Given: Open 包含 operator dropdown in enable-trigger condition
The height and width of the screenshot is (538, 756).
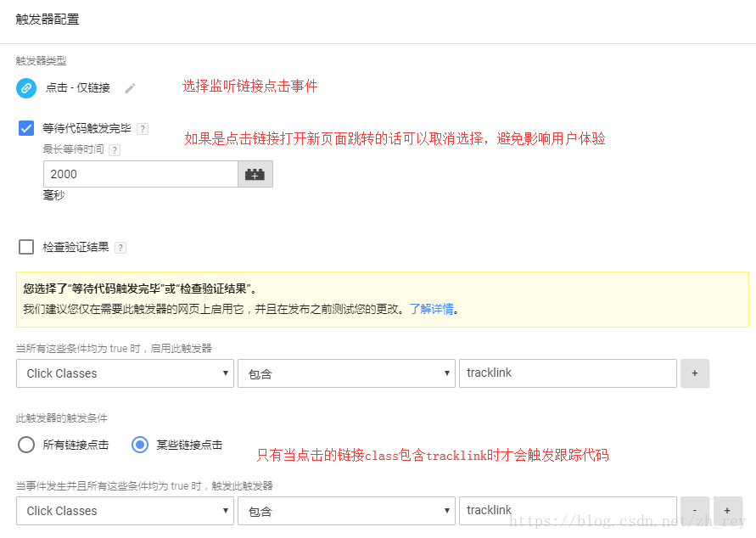Looking at the screenshot, I should click(346, 373).
